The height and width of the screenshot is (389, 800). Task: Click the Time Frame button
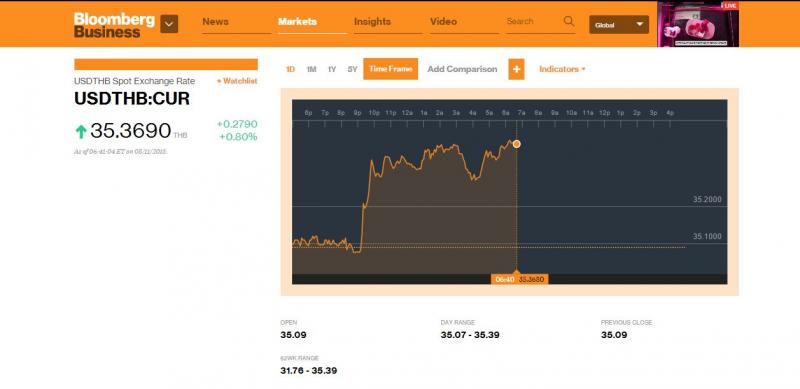pyautogui.click(x=390, y=69)
